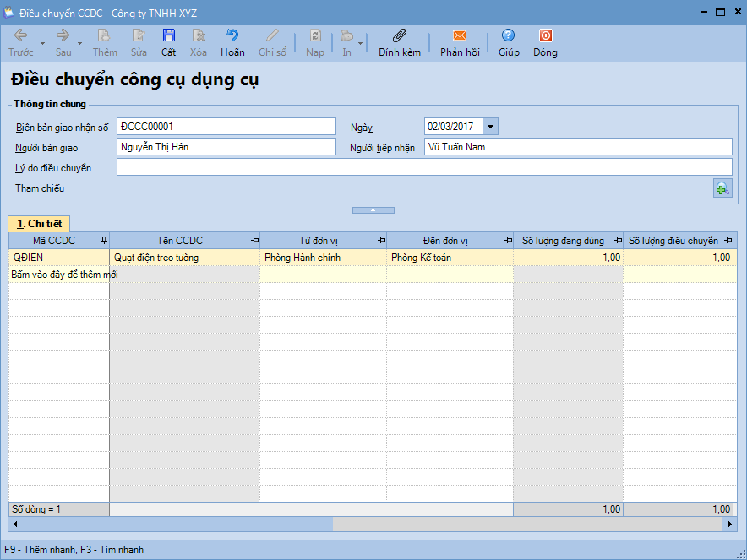Click the Số lượng điều chuyển column header
Image resolution: width=747 pixels, height=560 pixels.
[x=673, y=241]
